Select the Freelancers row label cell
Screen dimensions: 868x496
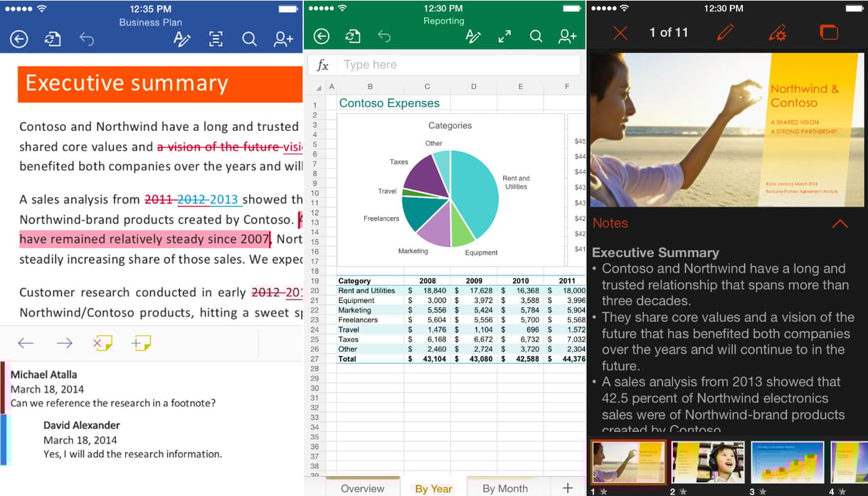(x=370, y=320)
